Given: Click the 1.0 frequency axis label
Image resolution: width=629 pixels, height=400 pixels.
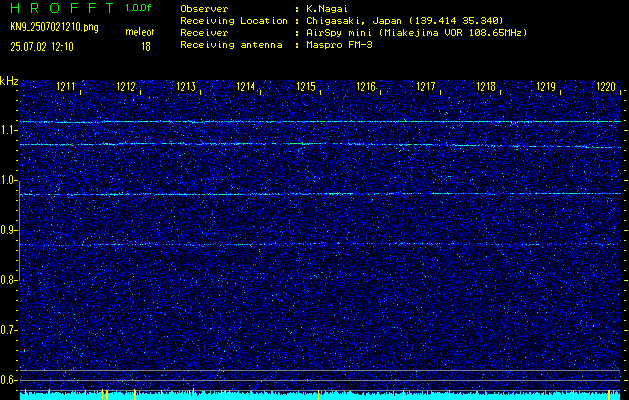Looking at the screenshot, I should coord(7,180).
